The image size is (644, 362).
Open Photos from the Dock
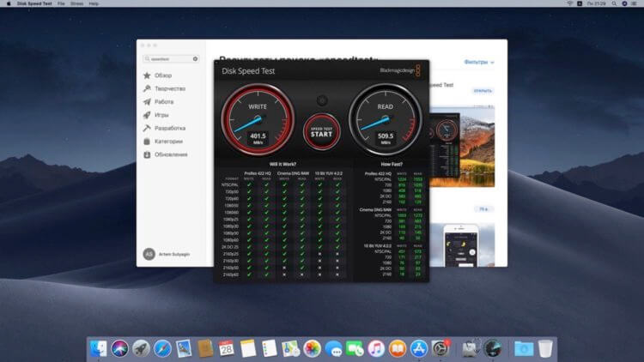click(313, 349)
